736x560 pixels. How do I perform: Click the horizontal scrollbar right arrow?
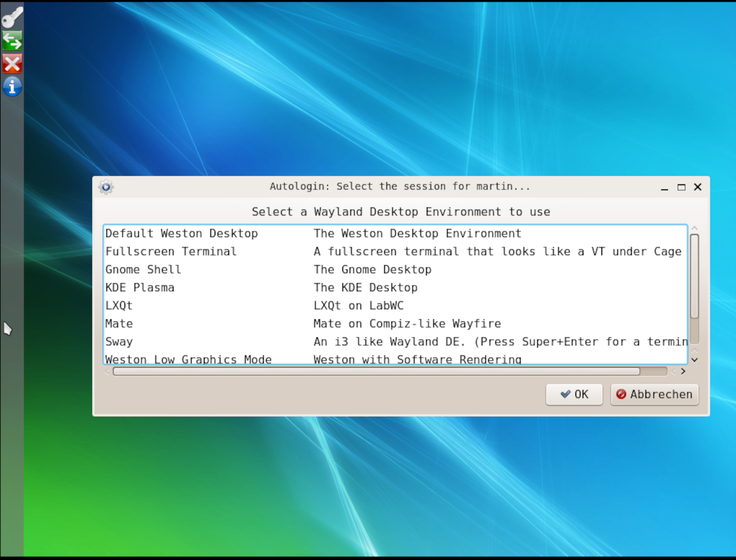pos(683,371)
